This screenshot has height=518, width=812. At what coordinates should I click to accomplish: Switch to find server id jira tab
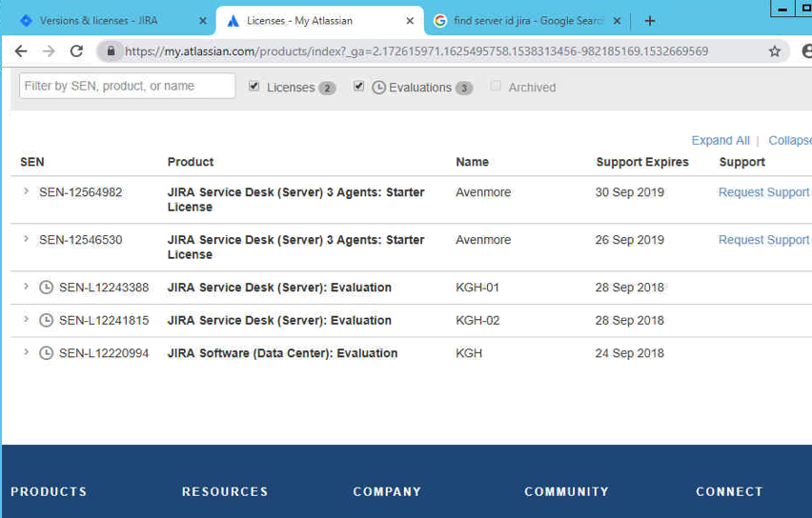pyautogui.click(x=524, y=21)
